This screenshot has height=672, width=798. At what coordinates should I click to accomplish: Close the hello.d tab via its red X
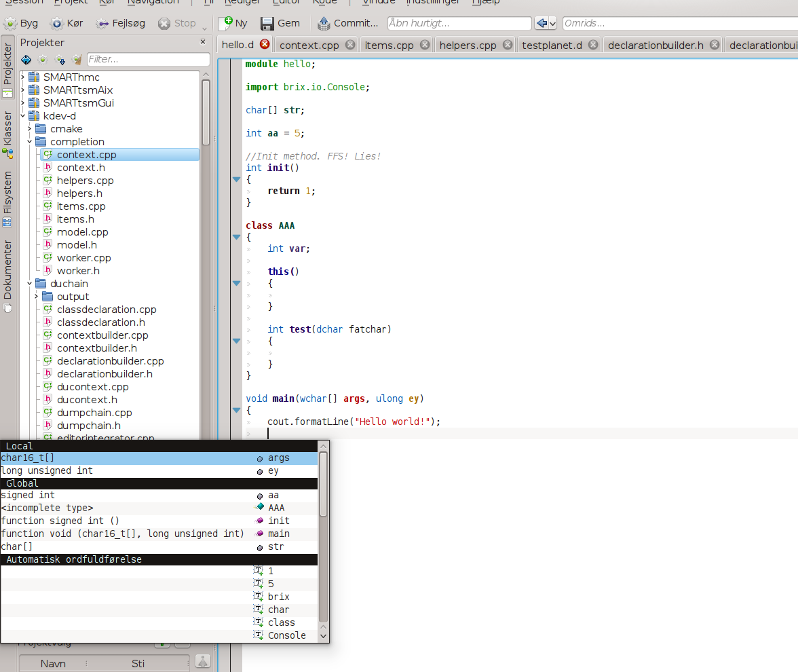pyautogui.click(x=265, y=45)
